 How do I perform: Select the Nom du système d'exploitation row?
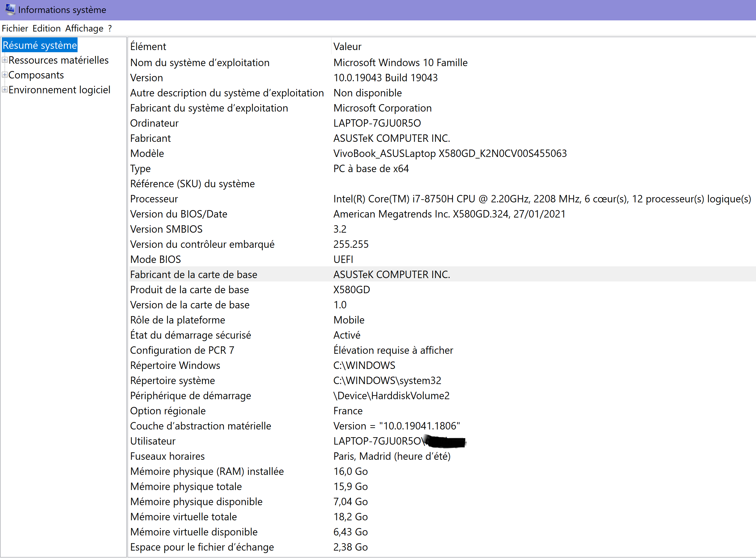(x=200, y=63)
